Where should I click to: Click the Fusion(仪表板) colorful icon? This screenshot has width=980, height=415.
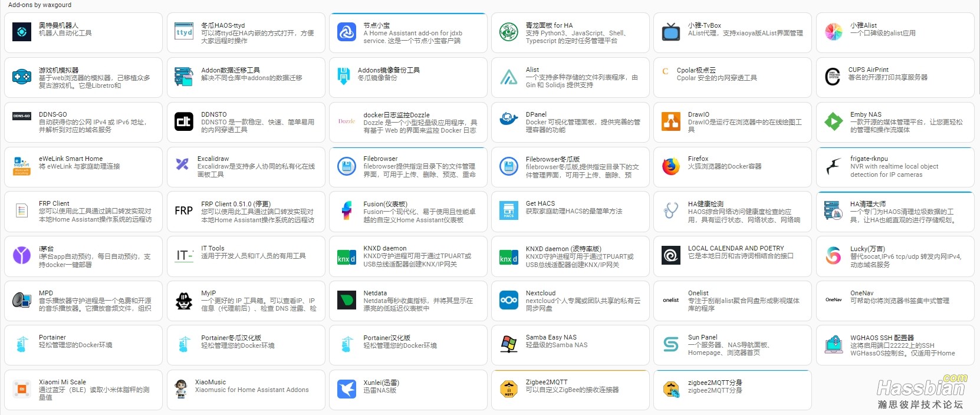(x=347, y=210)
